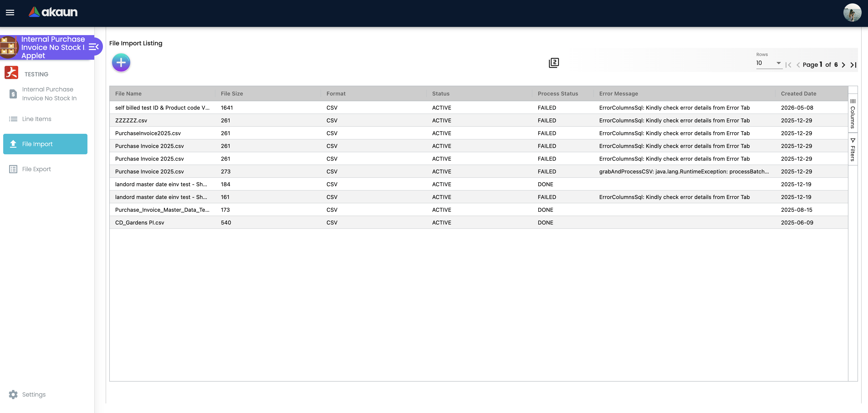Select the Purchase_Invoice_Master_Data_Te... row
Screen dimensions: 868x413
point(478,210)
